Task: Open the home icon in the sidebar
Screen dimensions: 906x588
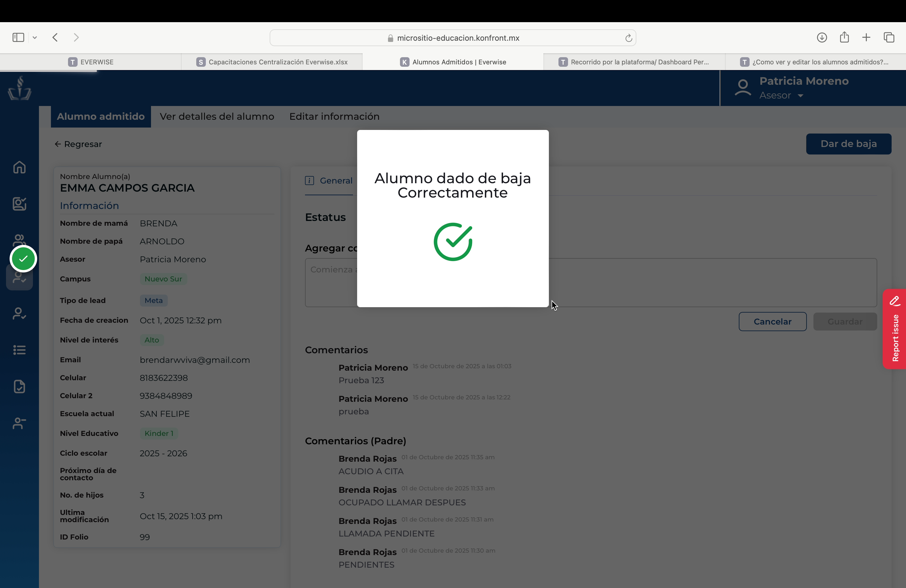Action: pyautogui.click(x=19, y=167)
